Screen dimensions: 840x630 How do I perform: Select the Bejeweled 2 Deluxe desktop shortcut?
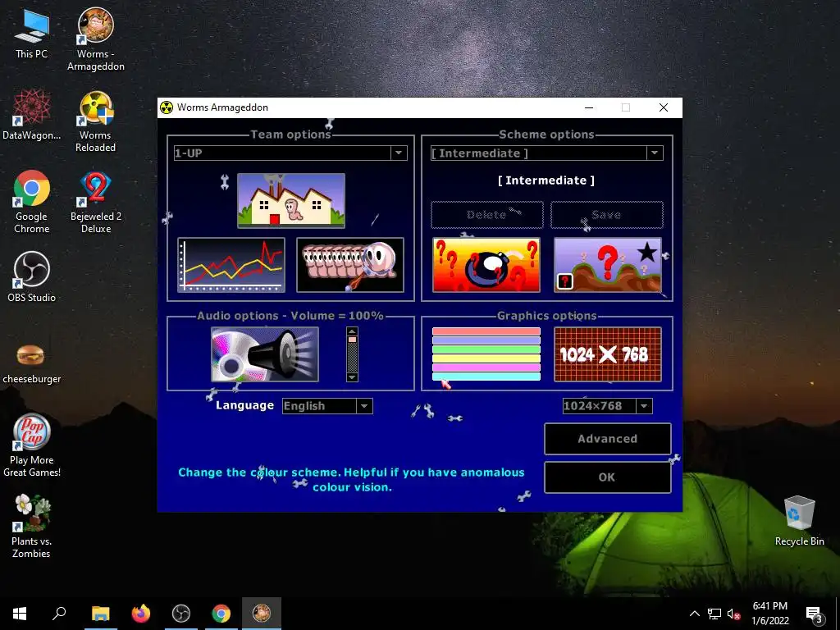click(96, 202)
